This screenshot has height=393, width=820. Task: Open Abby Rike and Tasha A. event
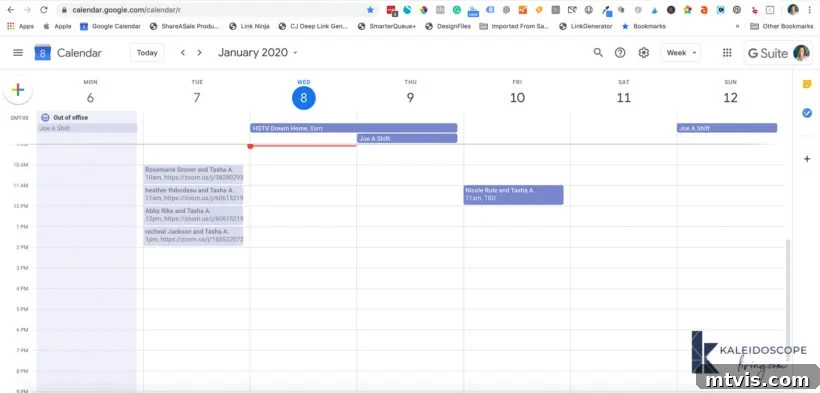tap(193, 215)
